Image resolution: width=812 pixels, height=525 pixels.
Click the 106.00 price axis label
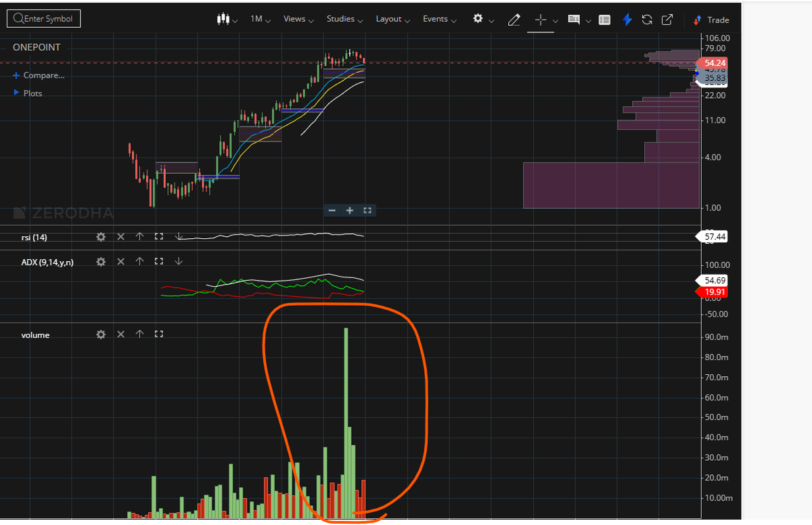coord(717,37)
